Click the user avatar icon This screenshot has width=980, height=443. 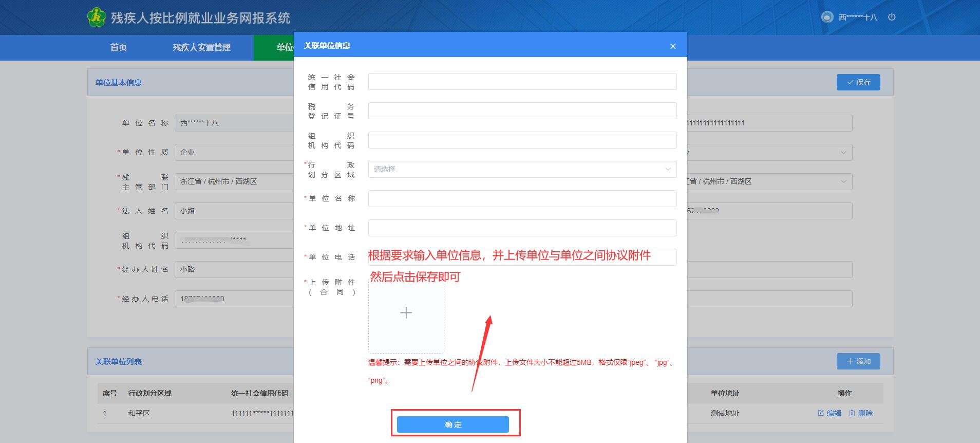pyautogui.click(x=827, y=17)
